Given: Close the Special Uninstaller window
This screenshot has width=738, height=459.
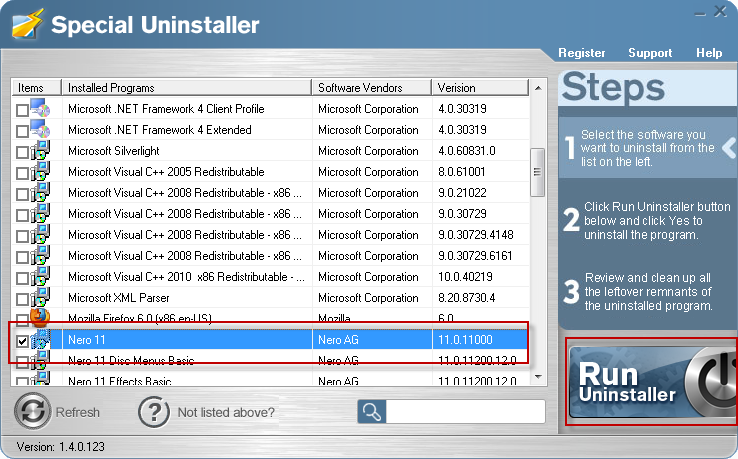Looking at the screenshot, I should [x=721, y=11].
